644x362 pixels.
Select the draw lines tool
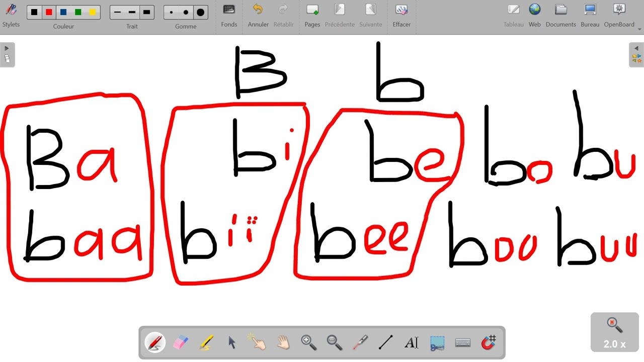385,343
